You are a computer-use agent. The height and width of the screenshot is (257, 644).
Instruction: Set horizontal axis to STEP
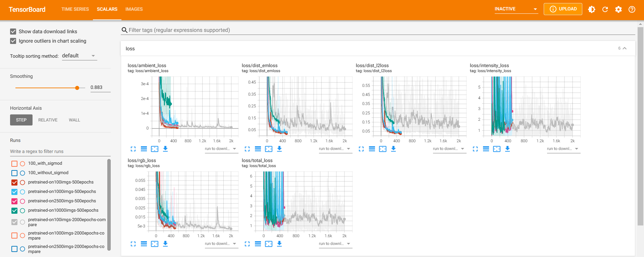(21, 120)
